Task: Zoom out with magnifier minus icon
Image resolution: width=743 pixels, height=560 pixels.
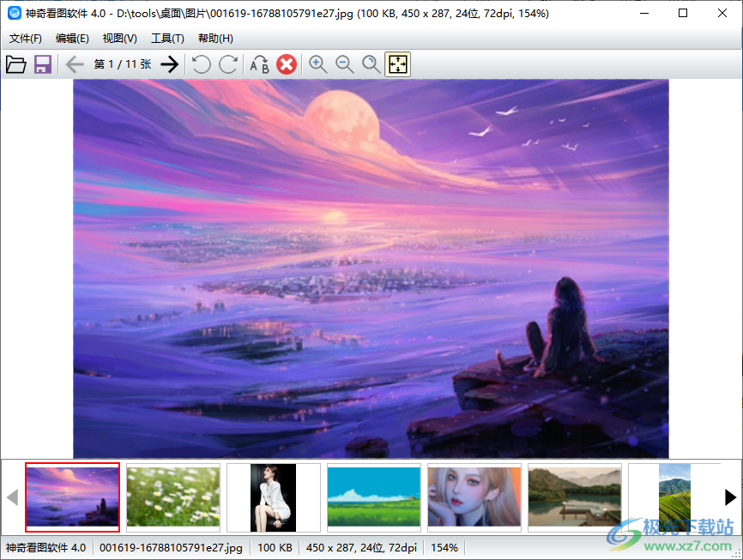Action: pos(345,64)
